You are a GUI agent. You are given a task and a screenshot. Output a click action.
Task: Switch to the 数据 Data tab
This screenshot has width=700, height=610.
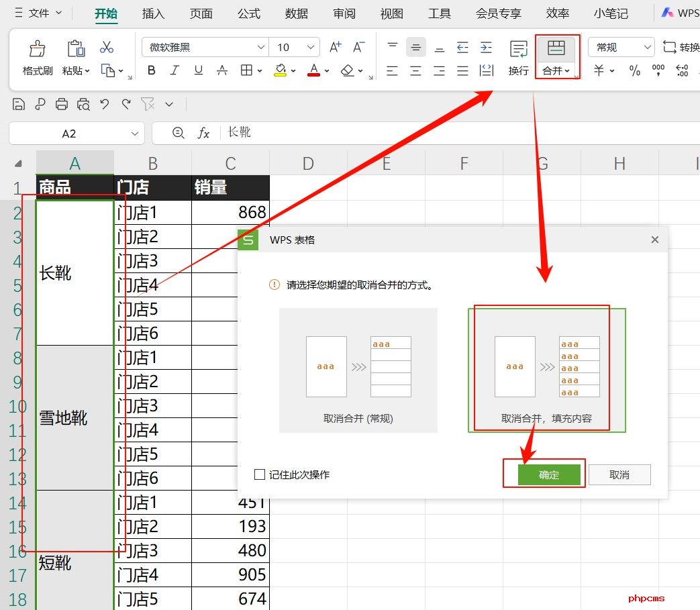[x=297, y=14]
